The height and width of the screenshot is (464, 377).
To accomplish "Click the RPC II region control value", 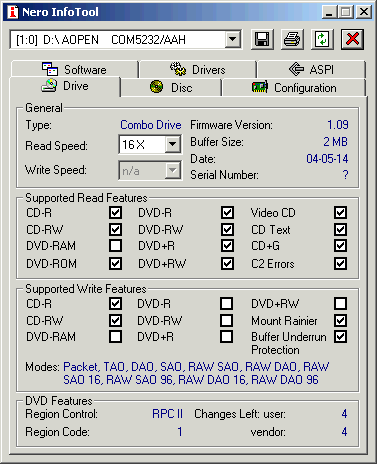I will (x=167, y=414).
